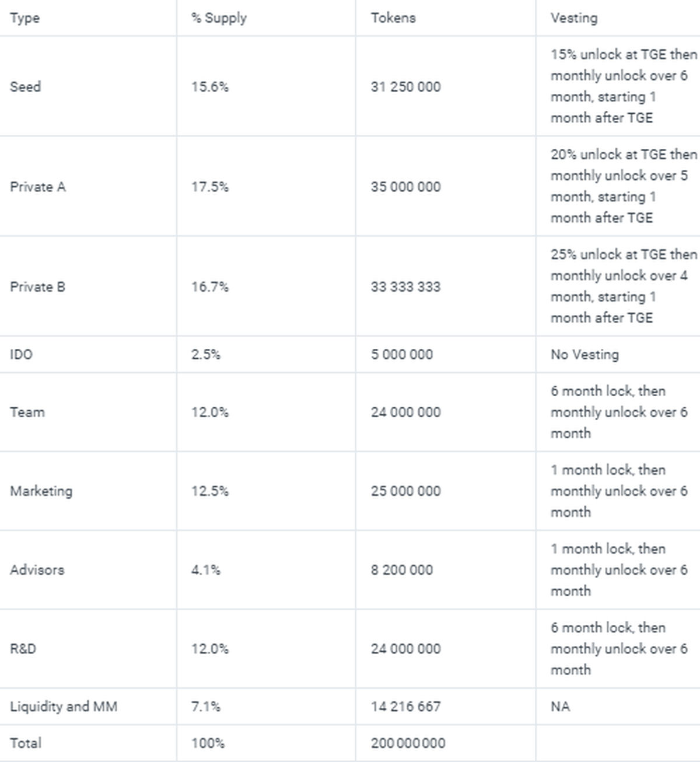Viewport: 700px width, 762px height.
Task: Select the Advisors row label
Action: coord(37,570)
